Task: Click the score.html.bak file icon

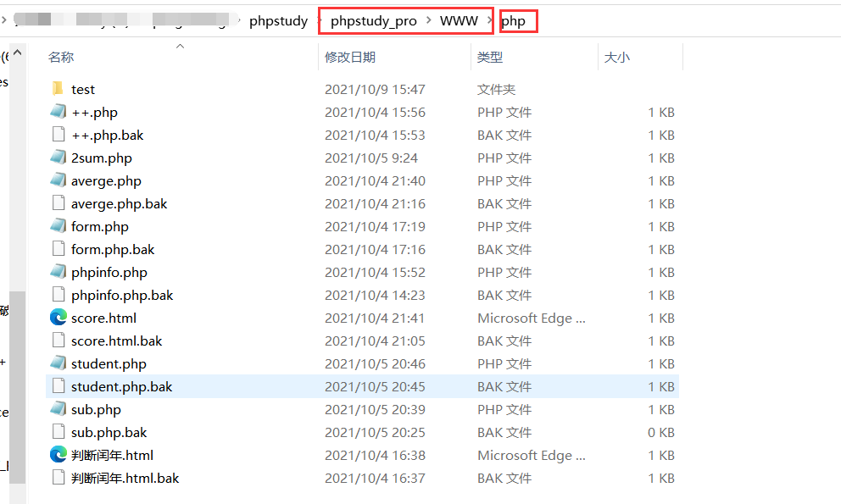Action: (x=58, y=340)
